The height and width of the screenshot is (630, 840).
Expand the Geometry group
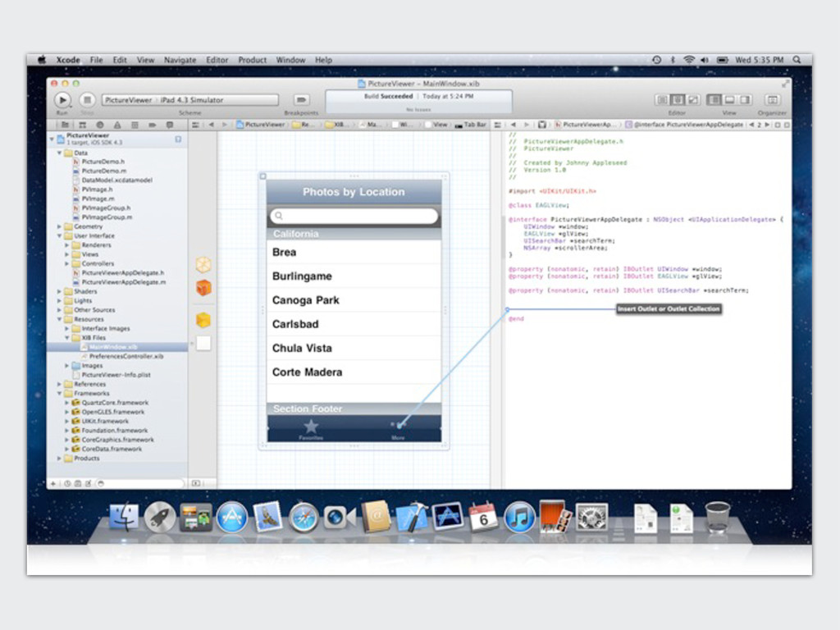click(59, 226)
